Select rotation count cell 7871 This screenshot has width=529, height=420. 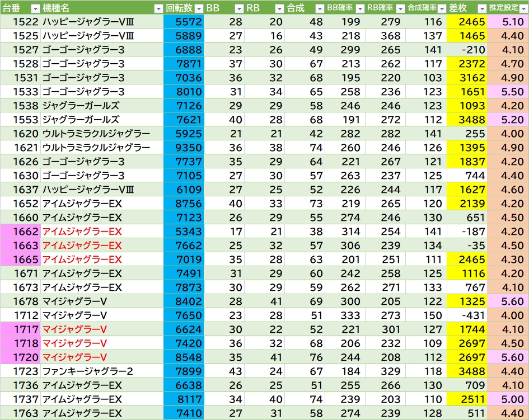(x=184, y=64)
